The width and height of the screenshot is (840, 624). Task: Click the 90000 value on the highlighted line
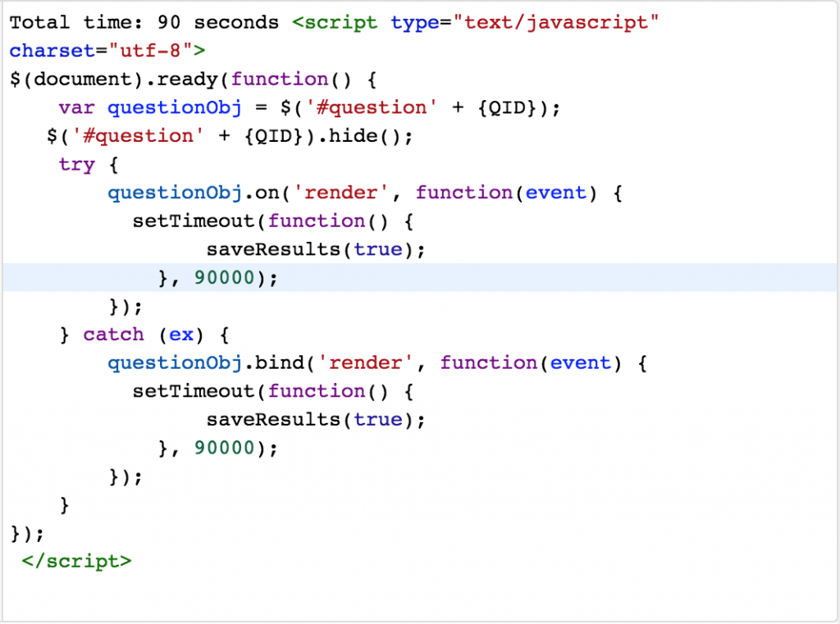tap(224, 278)
